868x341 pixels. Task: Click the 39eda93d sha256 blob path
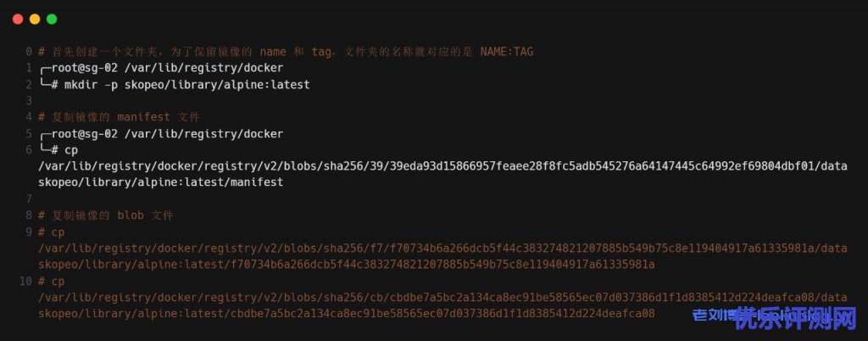[441, 166]
